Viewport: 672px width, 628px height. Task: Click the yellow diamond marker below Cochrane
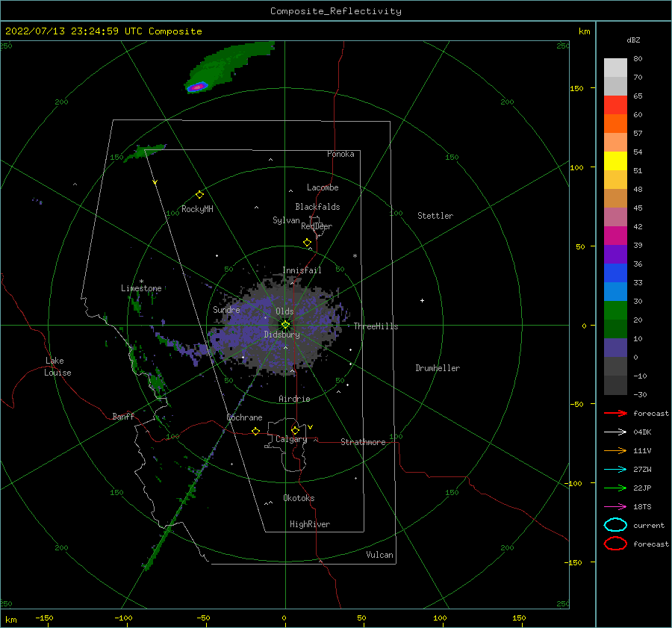click(x=256, y=432)
